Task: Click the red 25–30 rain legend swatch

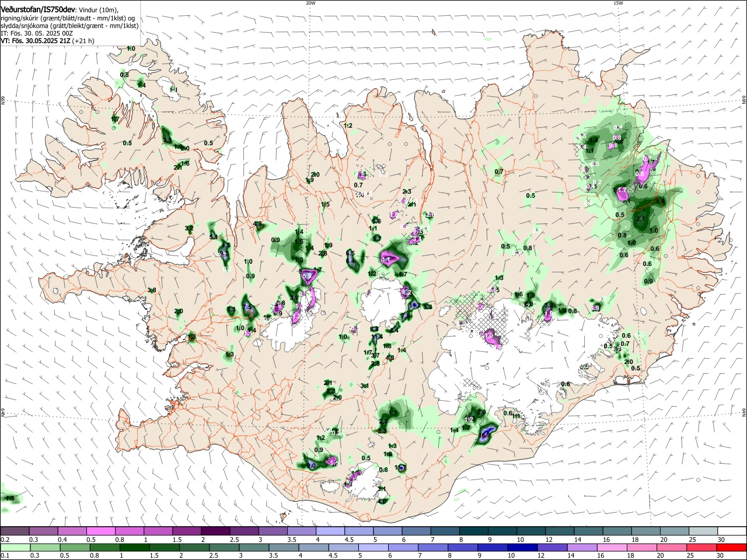Action: point(702,547)
